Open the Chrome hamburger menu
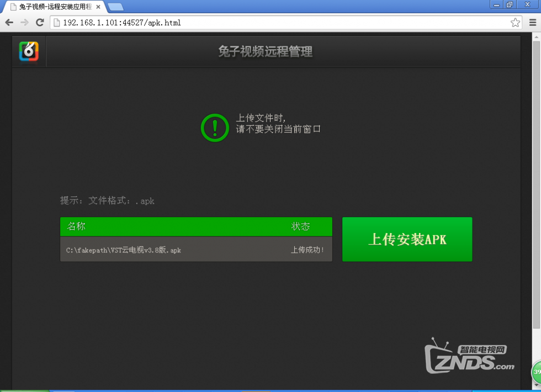This screenshot has width=541, height=392. [533, 23]
